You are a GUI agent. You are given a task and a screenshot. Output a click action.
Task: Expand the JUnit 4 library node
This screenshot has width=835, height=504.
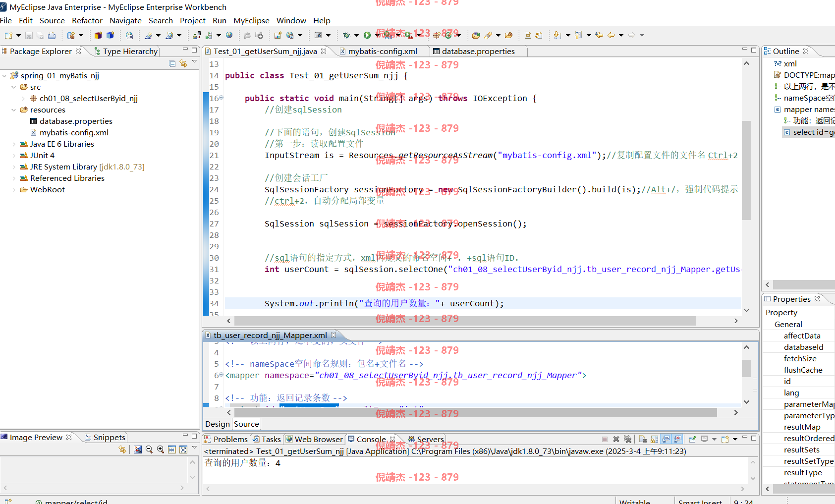coord(14,156)
